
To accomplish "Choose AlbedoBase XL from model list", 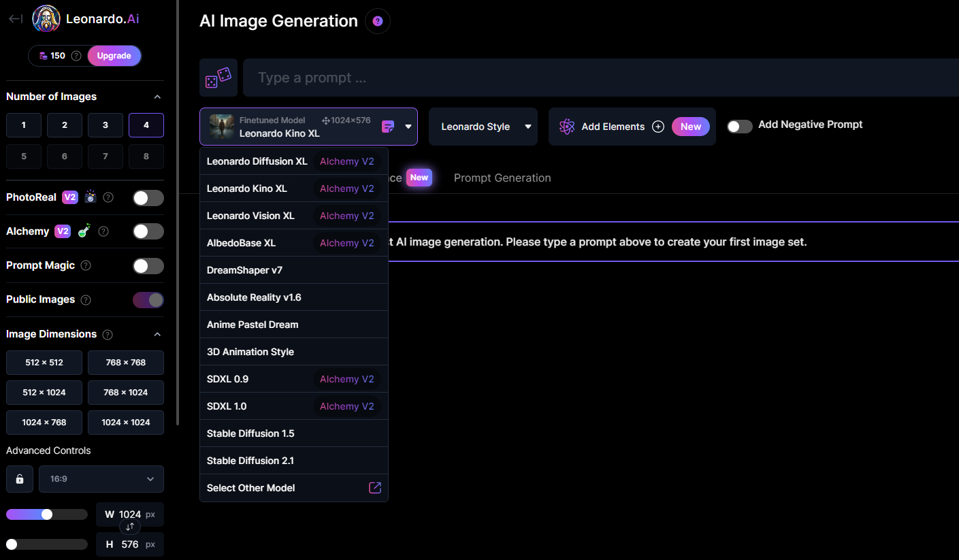I will pos(294,243).
